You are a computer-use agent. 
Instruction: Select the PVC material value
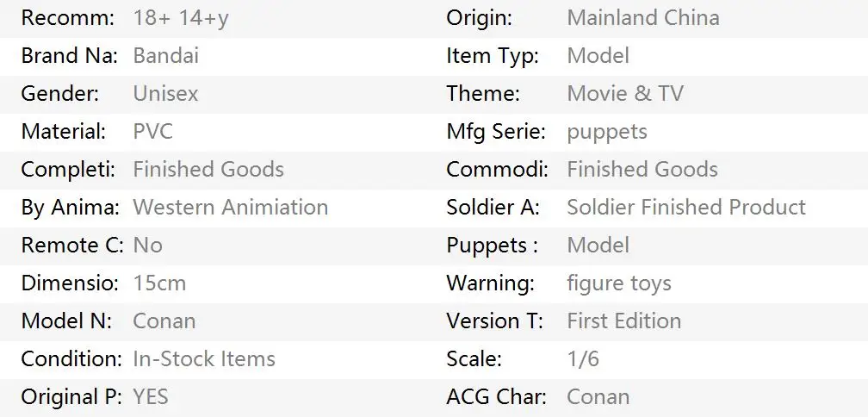point(152,132)
